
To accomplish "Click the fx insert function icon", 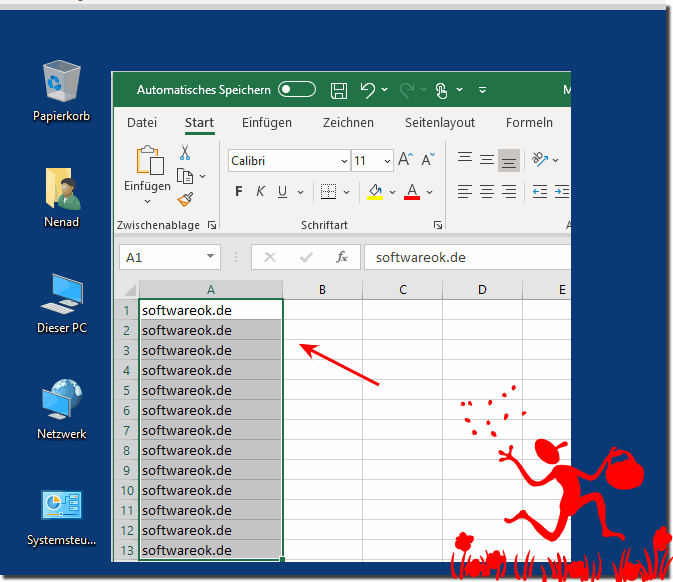I will tap(342, 257).
